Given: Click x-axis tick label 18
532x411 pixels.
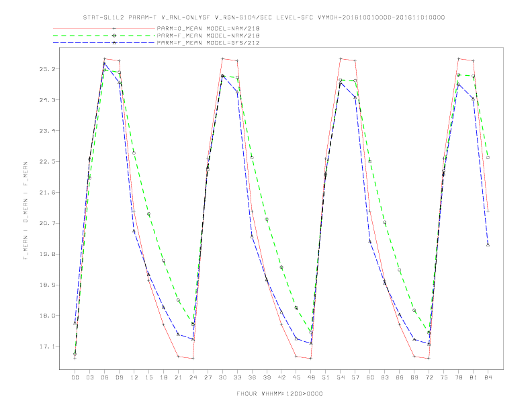Looking at the screenshot, I should click(163, 377).
